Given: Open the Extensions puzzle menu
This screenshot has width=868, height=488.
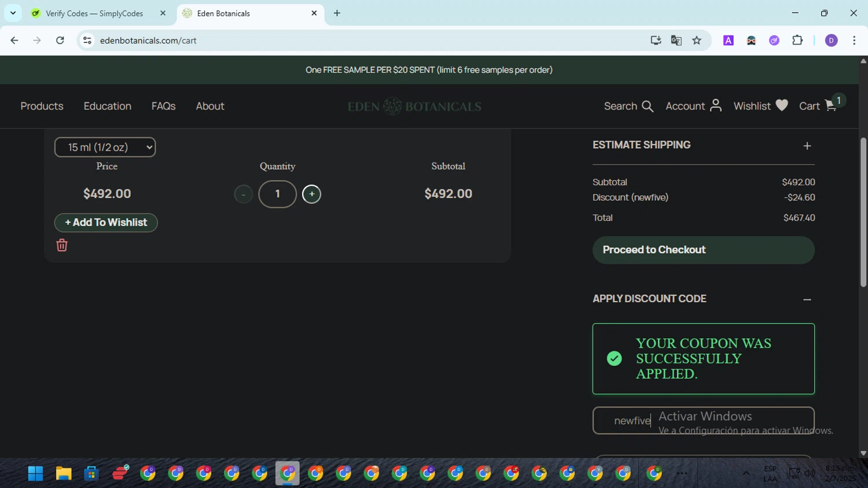Looking at the screenshot, I should 797,41.
